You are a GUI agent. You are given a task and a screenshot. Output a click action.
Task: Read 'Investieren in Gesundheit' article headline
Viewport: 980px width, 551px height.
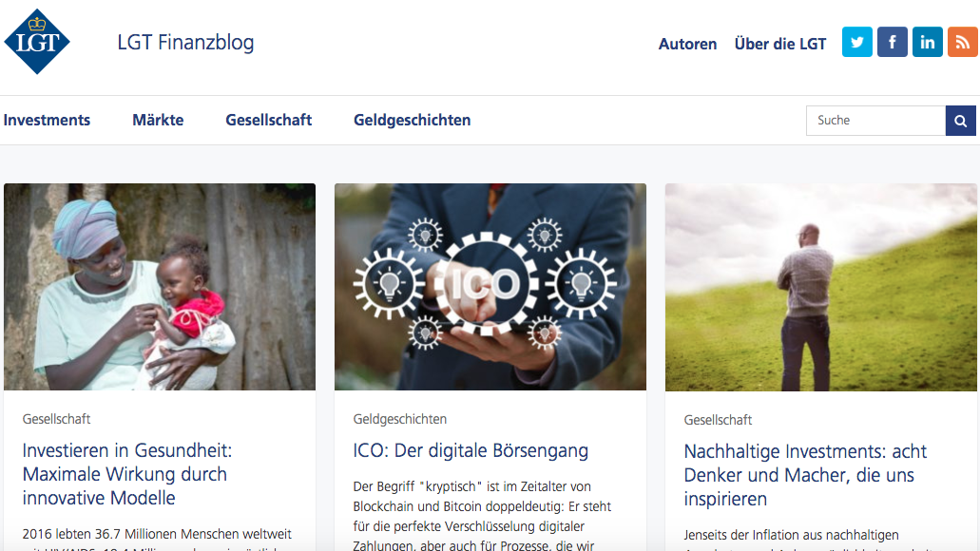click(127, 474)
